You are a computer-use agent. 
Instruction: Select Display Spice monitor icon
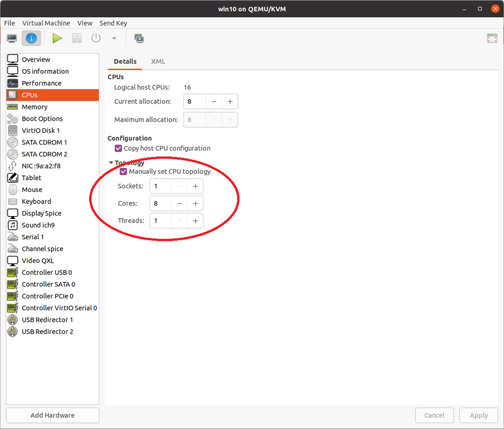[x=12, y=213]
